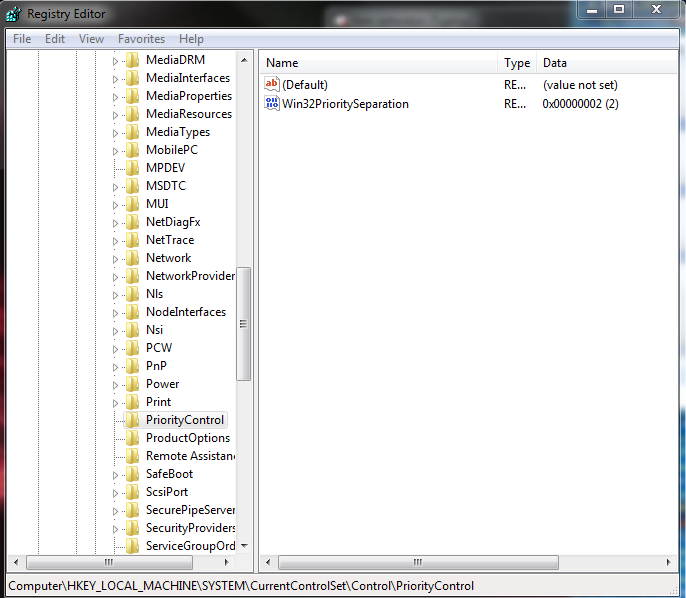The image size is (686, 598).
Task: Click the Registry Editor title bar icon
Action: tap(13, 14)
